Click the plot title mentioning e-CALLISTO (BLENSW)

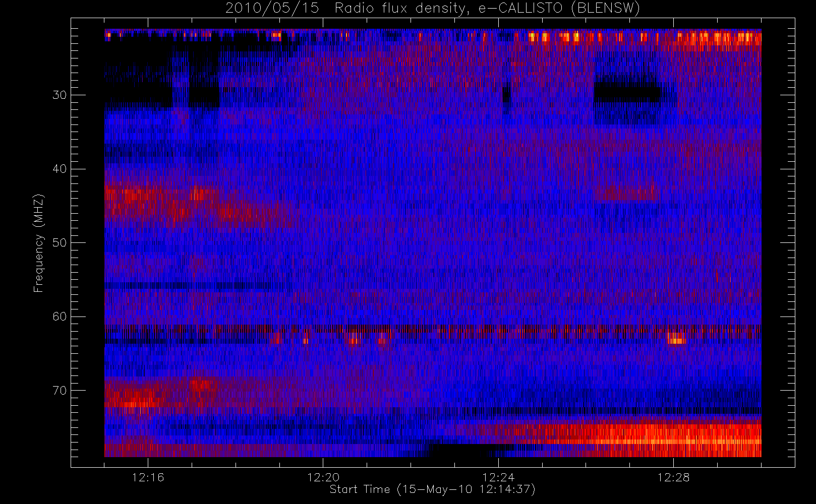pyautogui.click(x=433, y=9)
